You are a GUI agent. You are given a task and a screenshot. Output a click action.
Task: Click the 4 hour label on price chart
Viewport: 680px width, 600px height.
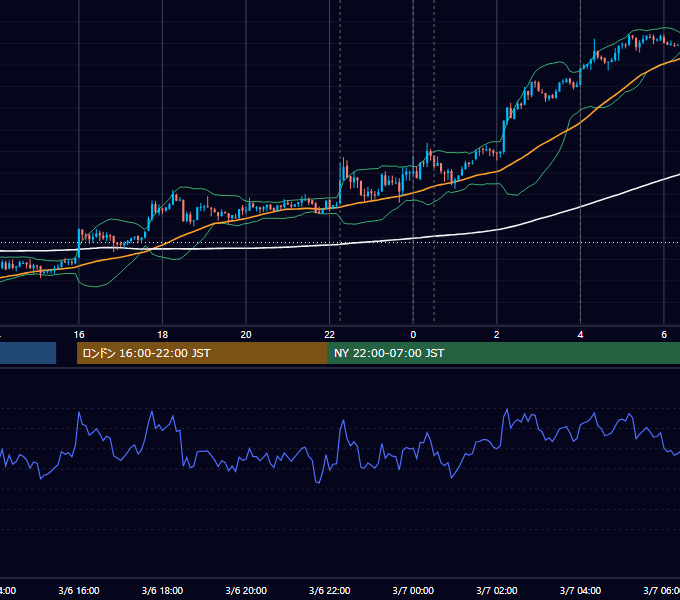point(580,334)
